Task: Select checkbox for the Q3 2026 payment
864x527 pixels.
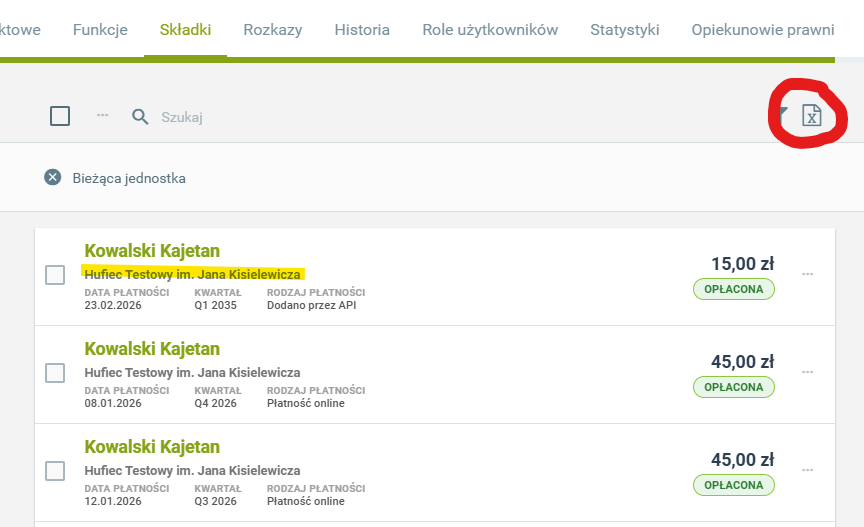Action: coord(55,471)
